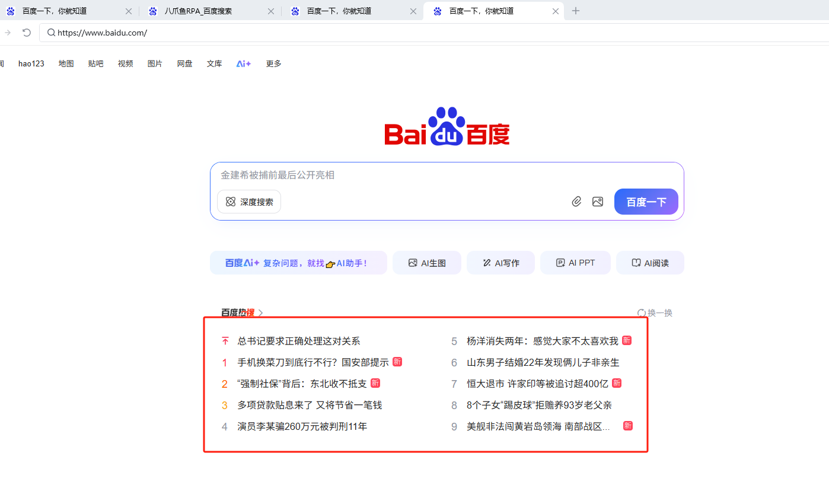Screen dimensions: 829x504
Task: Open hao123 in top navigation
Action: (31, 63)
